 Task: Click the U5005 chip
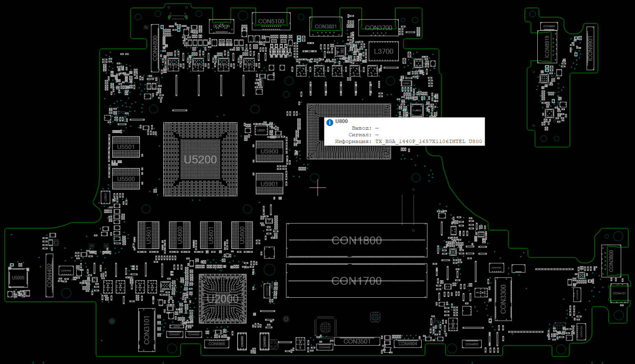[18, 278]
